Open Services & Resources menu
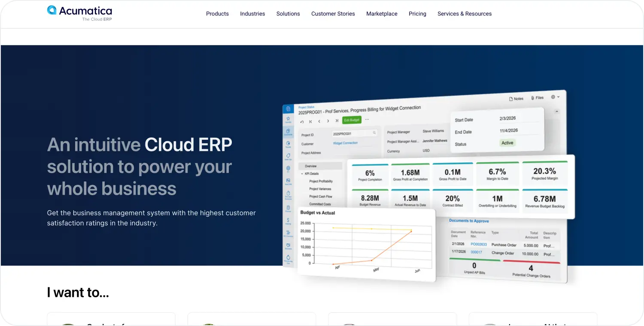 [465, 14]
